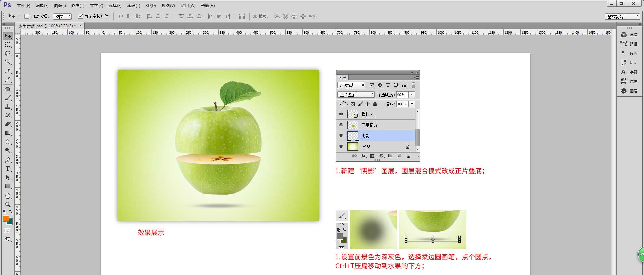Click the teal background color swatch

[x=10, y=222]
